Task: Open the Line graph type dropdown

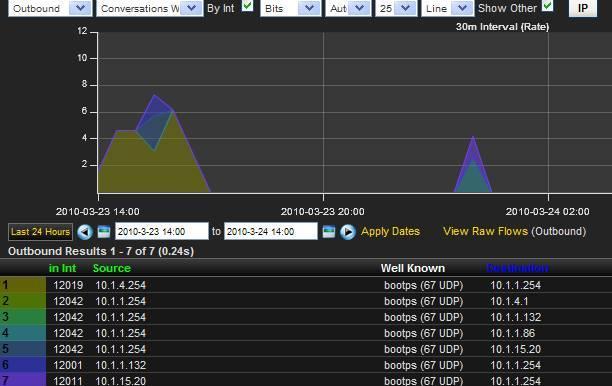Action: (447, 8)
